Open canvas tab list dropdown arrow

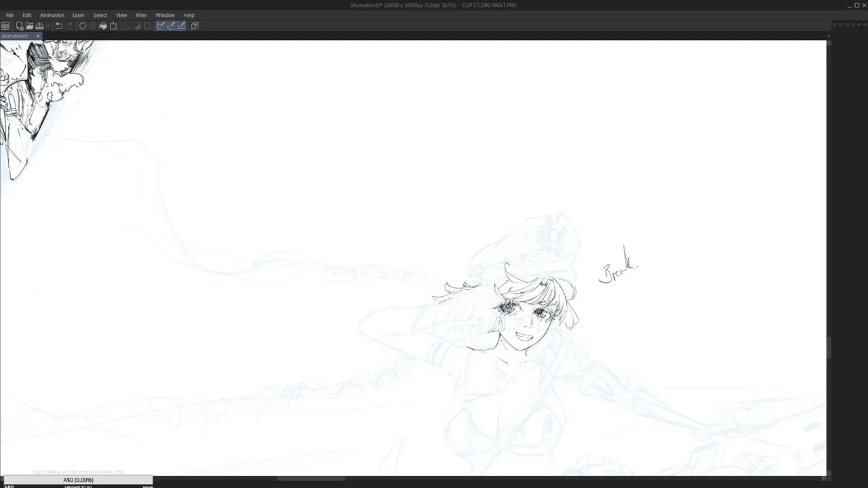point(829,35)
